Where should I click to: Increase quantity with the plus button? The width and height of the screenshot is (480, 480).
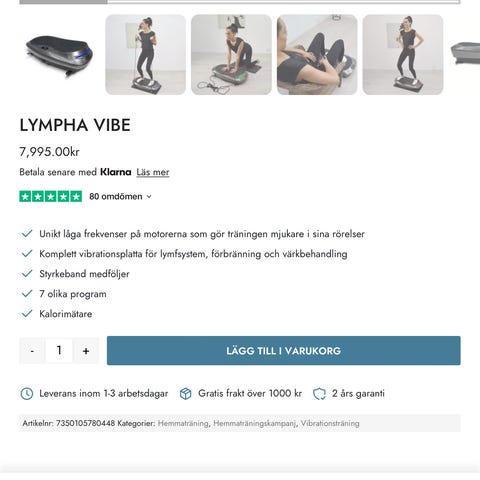point(86,351)
